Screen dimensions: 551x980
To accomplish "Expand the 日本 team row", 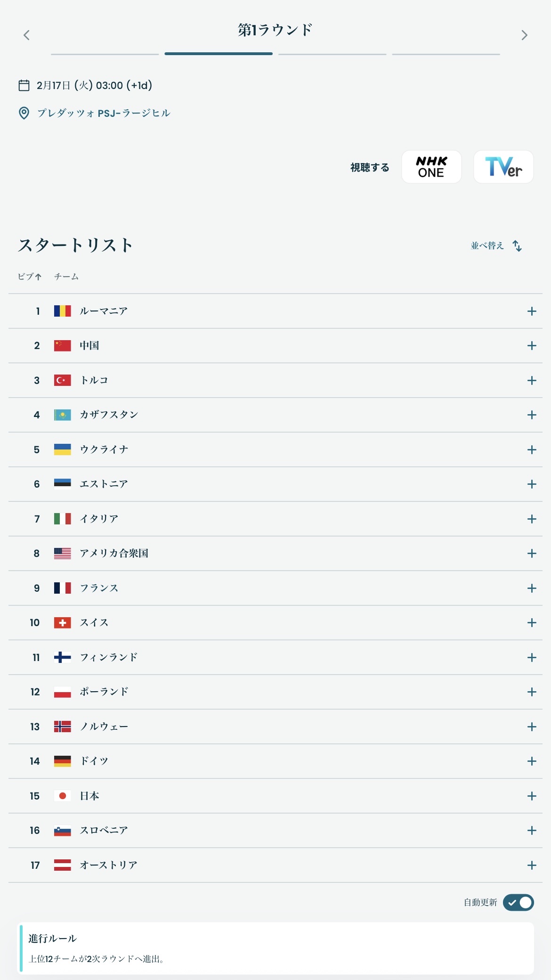I will [532, 796].
